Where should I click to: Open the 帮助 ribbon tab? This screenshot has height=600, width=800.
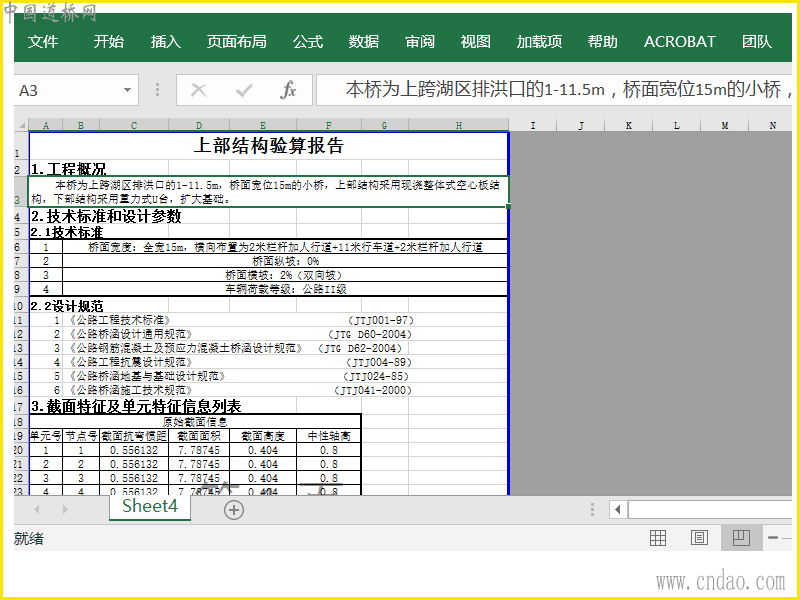pos(603,41)
